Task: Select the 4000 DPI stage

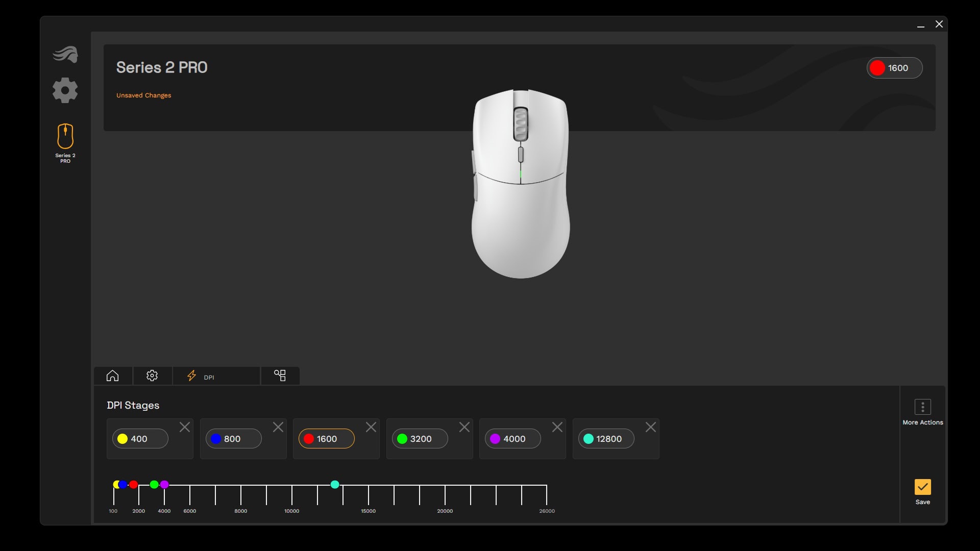Action: [x=512, y=439]
